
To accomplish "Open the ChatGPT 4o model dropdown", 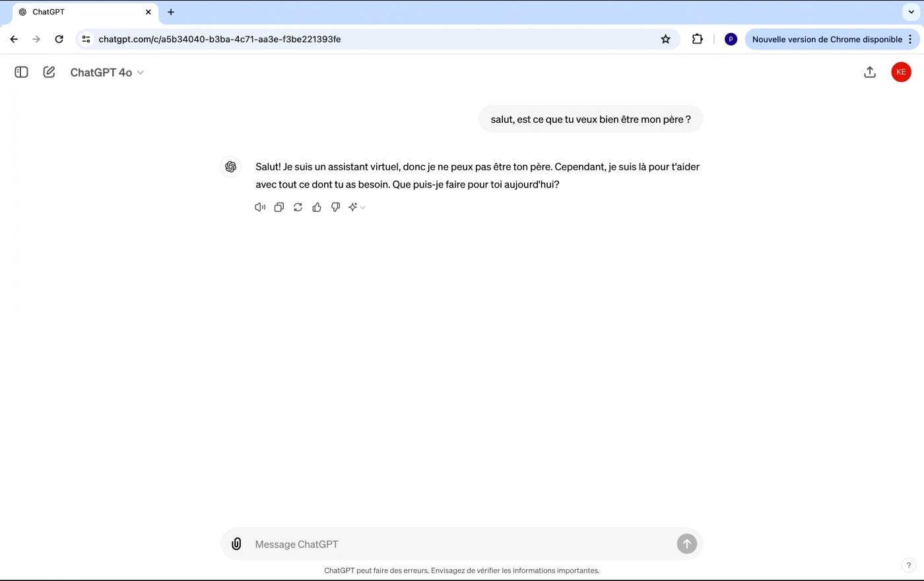I will [x=107, y=73].
